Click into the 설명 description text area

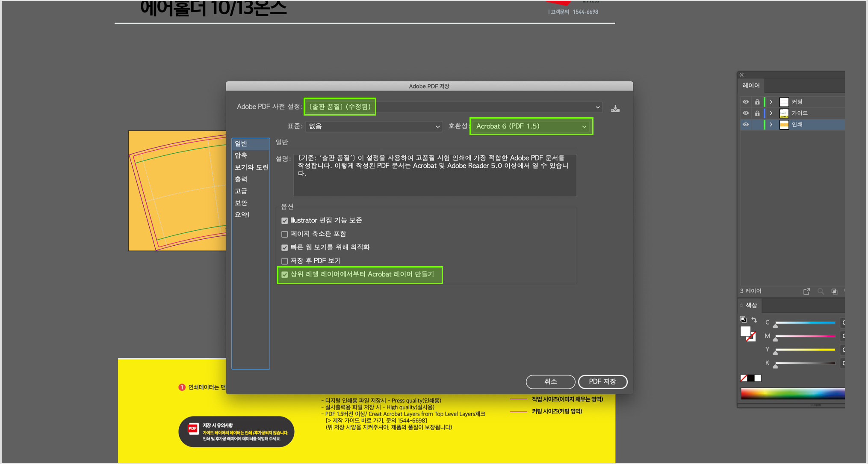(435, 175)
